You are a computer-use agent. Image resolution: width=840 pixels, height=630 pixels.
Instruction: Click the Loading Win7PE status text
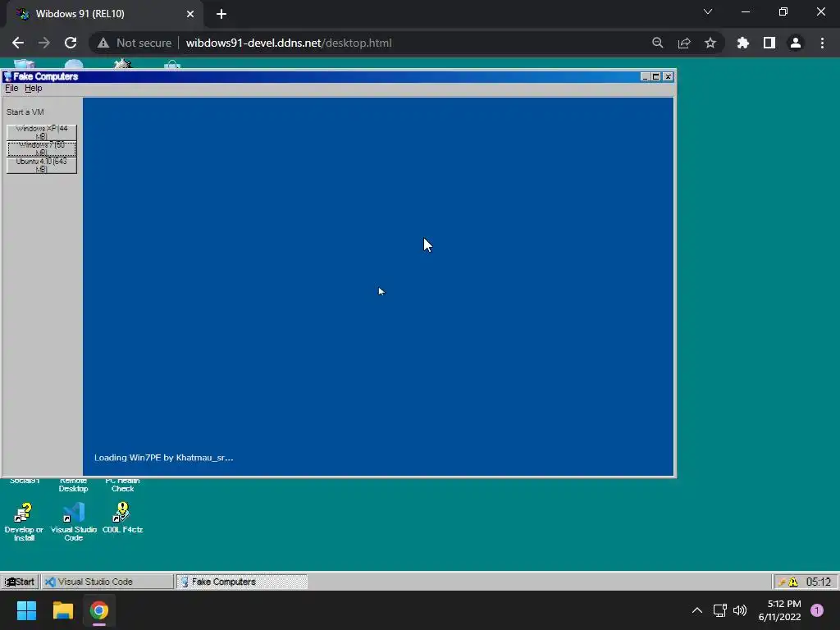coord(163,458)
